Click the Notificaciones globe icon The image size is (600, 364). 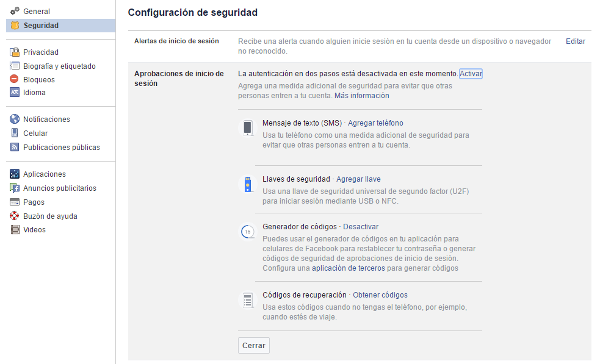click(x=15, y=119)
